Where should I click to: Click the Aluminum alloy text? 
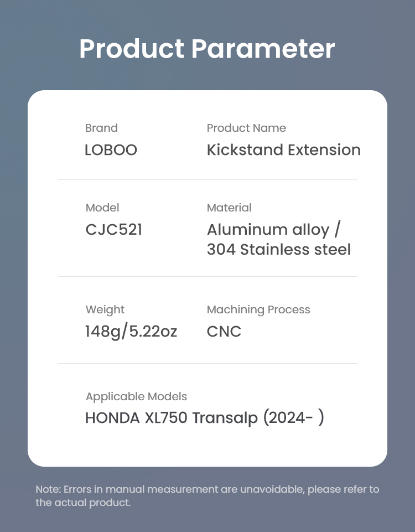tap(268, 230)
